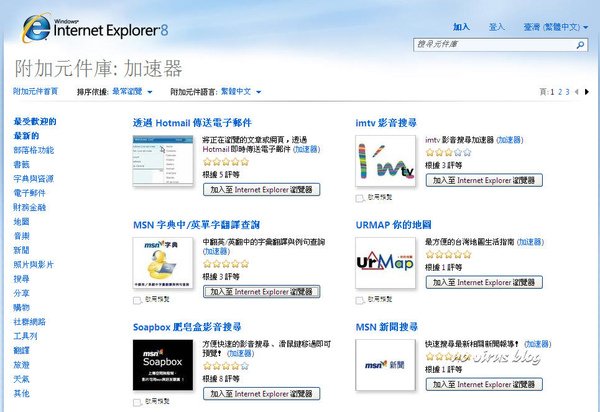Select 字典與資源 category
Screen dimensions: 600x412
34,179
